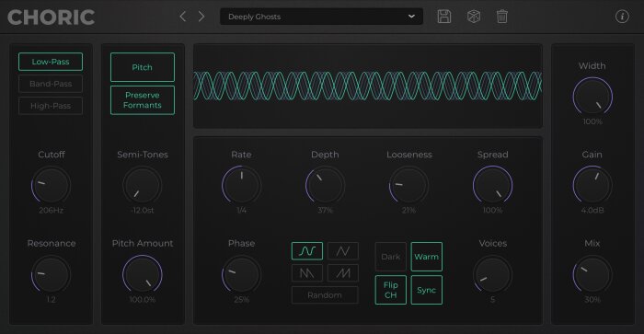Toggle the Warm mode button
The height and width of the screenshot is (334, 644).
(x=426, y=257)
